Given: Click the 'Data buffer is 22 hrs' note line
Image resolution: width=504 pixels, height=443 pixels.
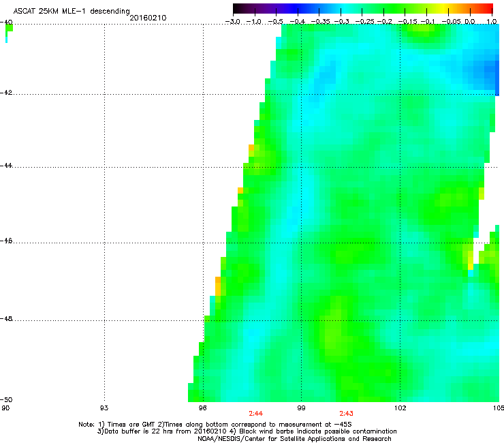Looking at the screenshot, I should [x=247, y=431].
